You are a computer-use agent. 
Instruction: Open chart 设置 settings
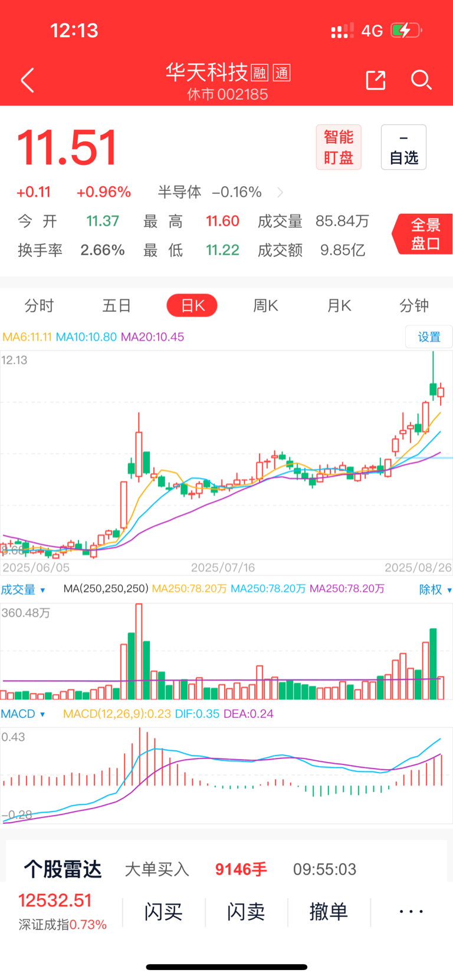point(429,337)
